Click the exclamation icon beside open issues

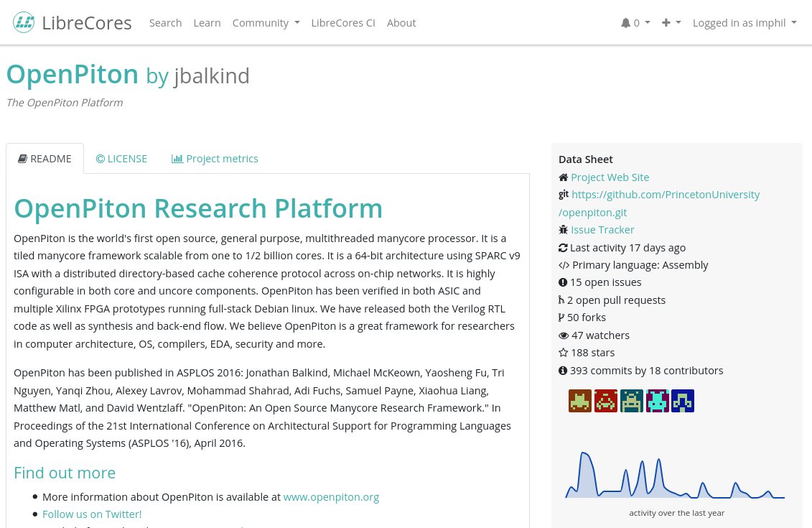tap(563, 282)
